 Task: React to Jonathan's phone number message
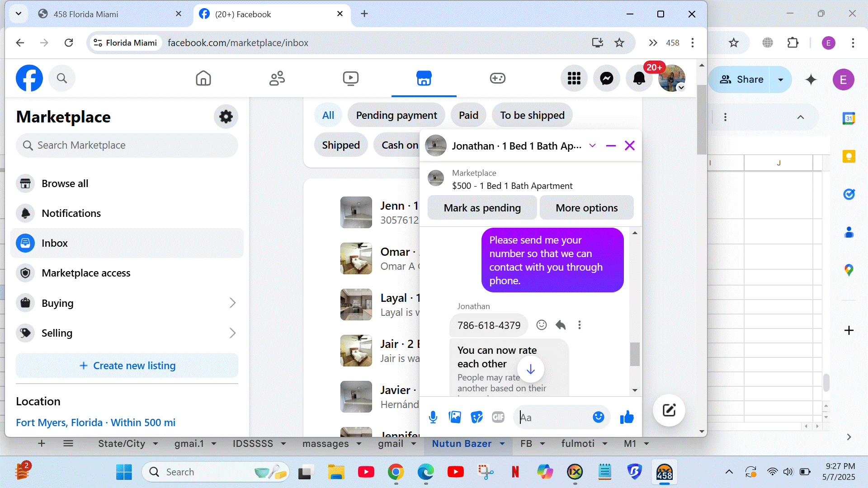(541, 325)
